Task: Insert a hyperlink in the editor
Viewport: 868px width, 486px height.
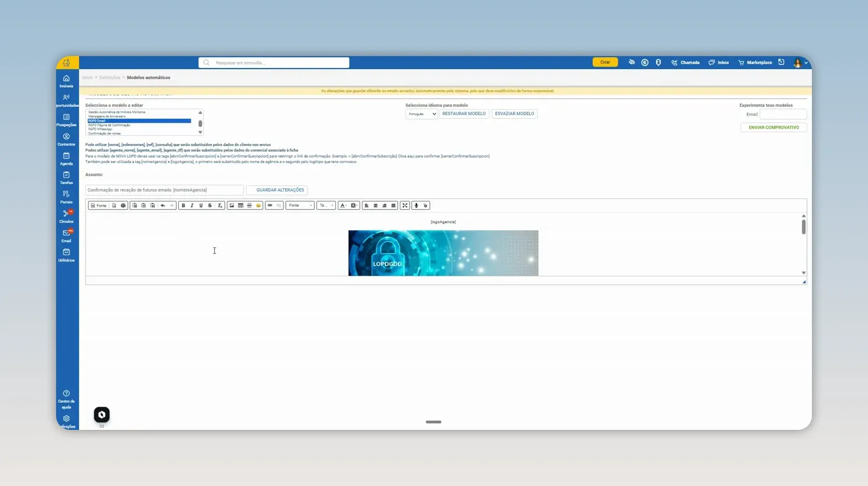Action: click(x=270, y=206)
